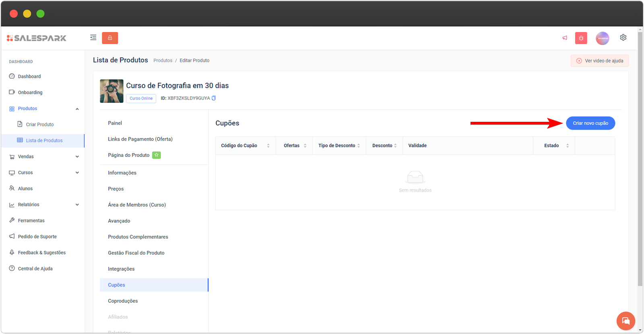The height and width of the screenshot is (334, 644).
Task: Collapse the sidebar with the menu fold icon
Action: (x=93, y=38)
